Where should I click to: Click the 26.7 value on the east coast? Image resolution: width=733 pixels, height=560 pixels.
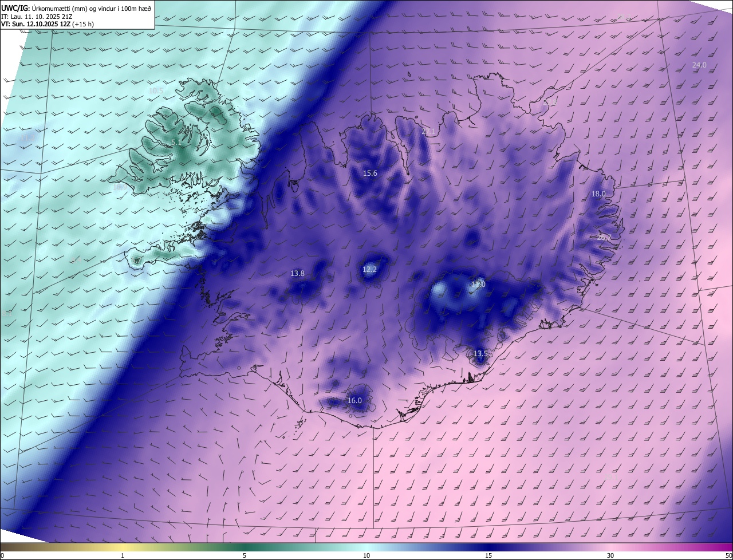[604, 237]
